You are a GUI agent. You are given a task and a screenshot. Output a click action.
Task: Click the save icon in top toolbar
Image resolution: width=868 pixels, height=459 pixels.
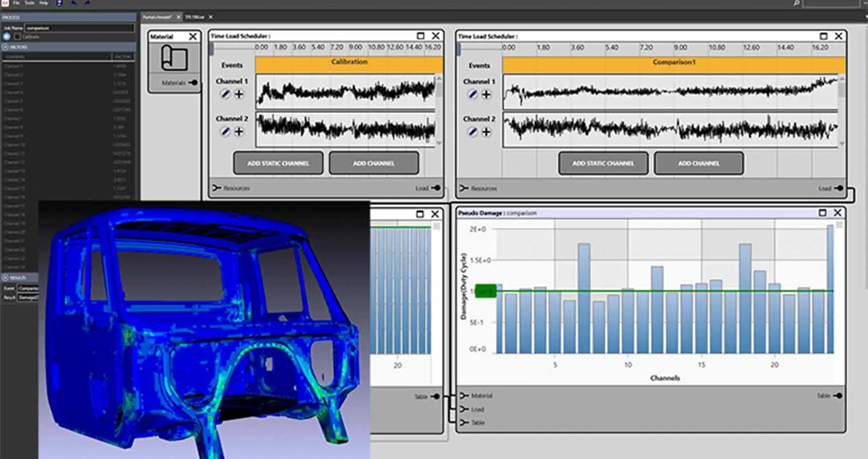(60, 3)
